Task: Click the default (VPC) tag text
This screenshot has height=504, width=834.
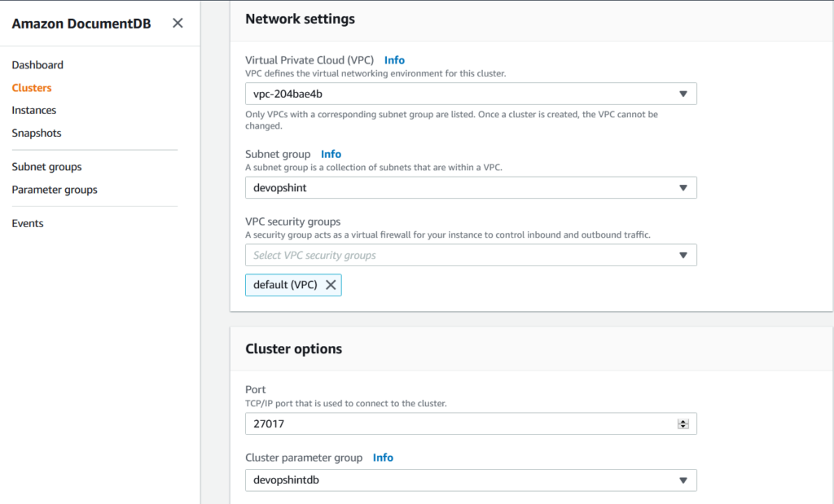Action: pyautogui.click(x=285, y=285)
